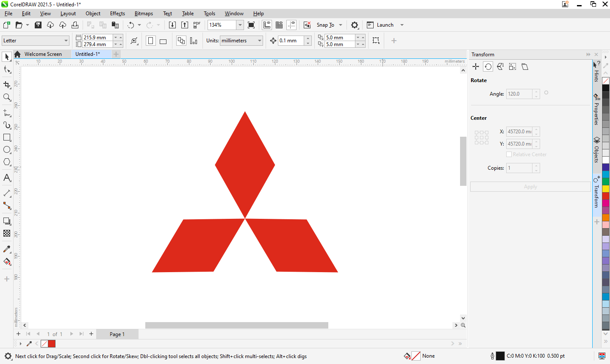Viewport: 610px width, 364px height.
Task: Click Publish to PDF icon
Action: coord(197,25)
